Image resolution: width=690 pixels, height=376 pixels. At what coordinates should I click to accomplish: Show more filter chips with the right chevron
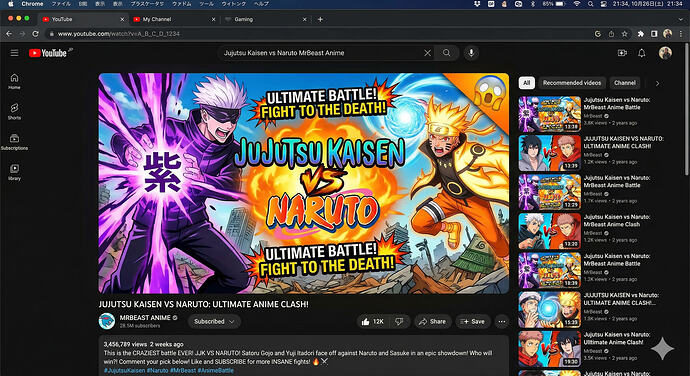click(x=657, y=83)
